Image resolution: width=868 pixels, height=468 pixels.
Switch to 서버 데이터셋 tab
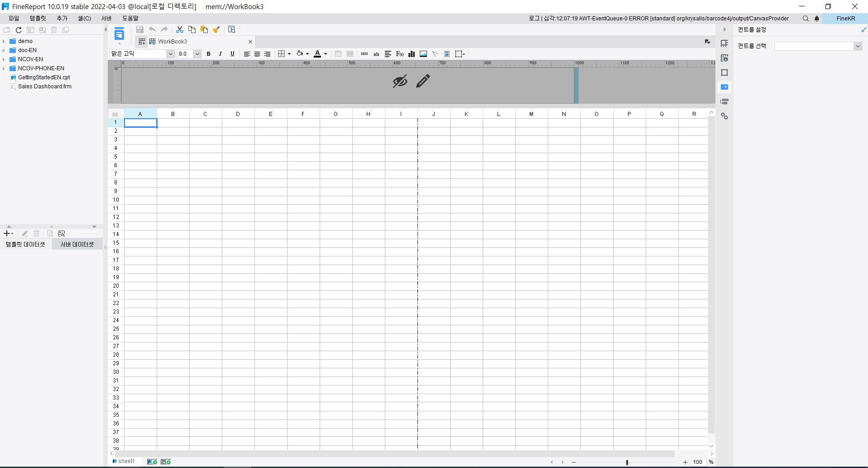77,245
